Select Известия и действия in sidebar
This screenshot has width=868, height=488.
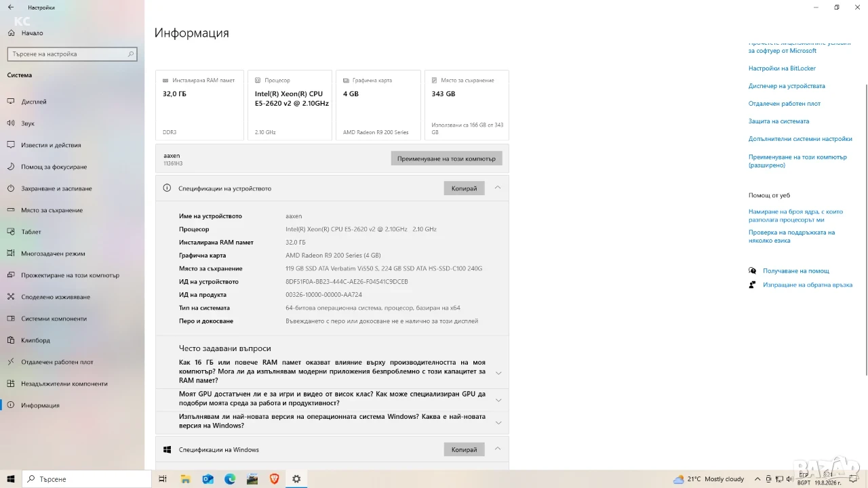[72, 145]
